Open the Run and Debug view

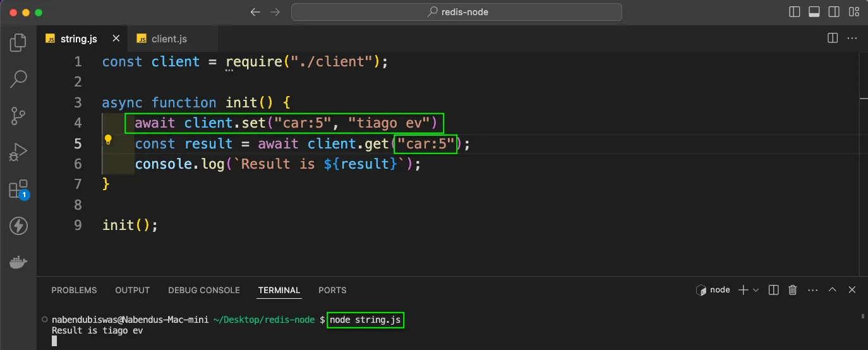pos(18,152)
